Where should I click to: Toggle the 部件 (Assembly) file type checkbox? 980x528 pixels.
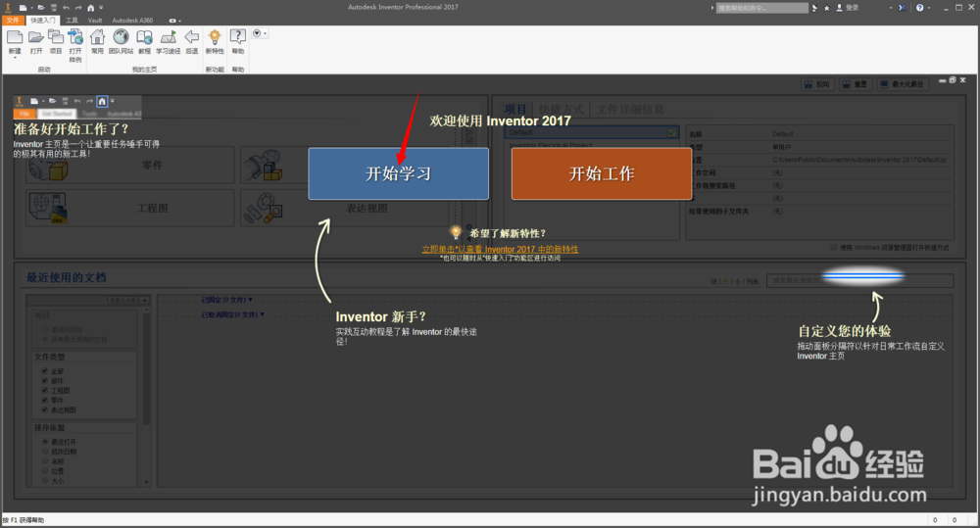click(44, 380)
